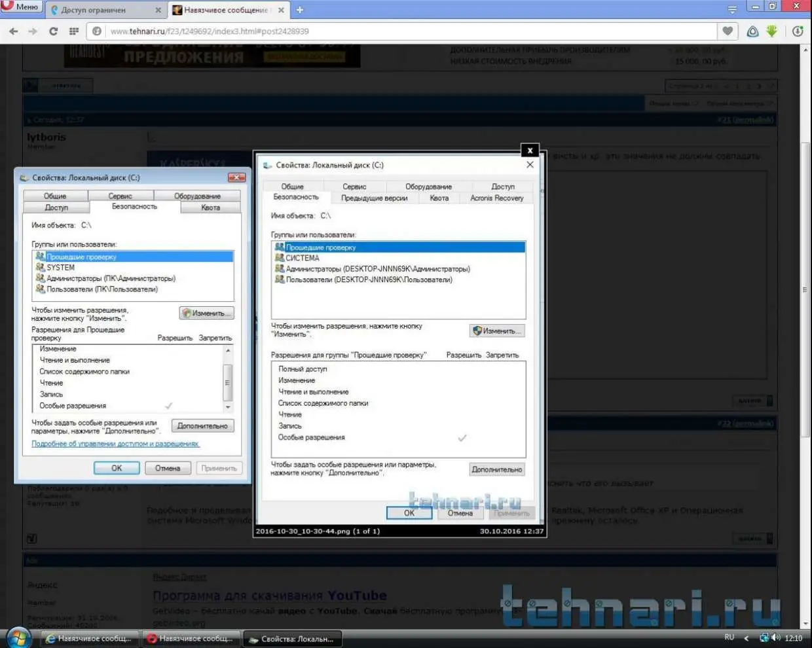Click Предыдущие версии tab in lightbox image

click(x=374, y=198)
